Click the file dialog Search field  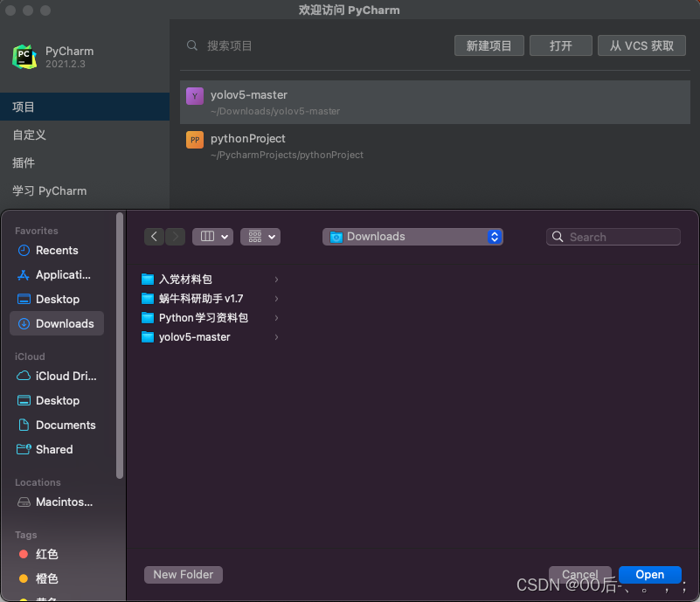click(x=613, y=237)
